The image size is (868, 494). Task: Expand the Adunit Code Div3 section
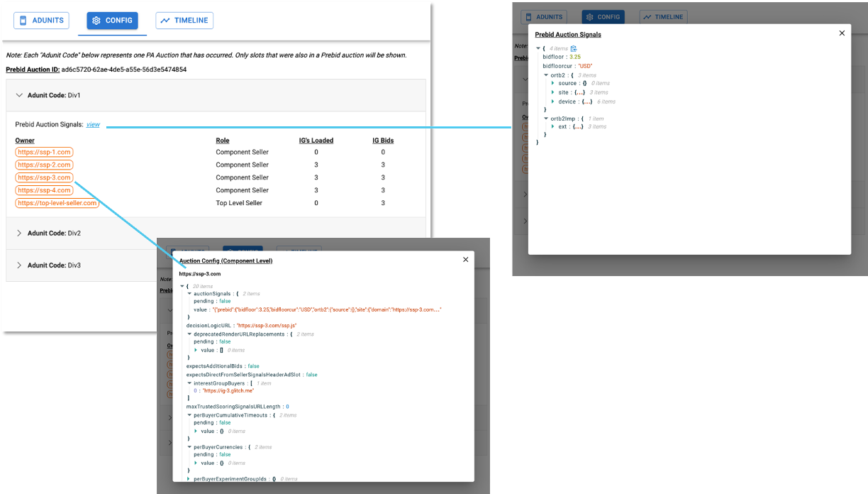[x=19, y=265]
